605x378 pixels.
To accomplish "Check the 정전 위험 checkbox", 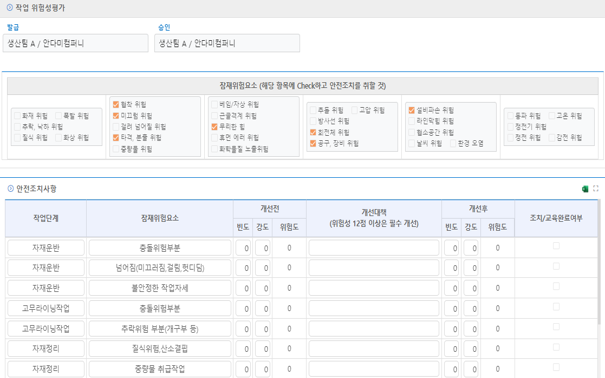I will click(510, 138).
